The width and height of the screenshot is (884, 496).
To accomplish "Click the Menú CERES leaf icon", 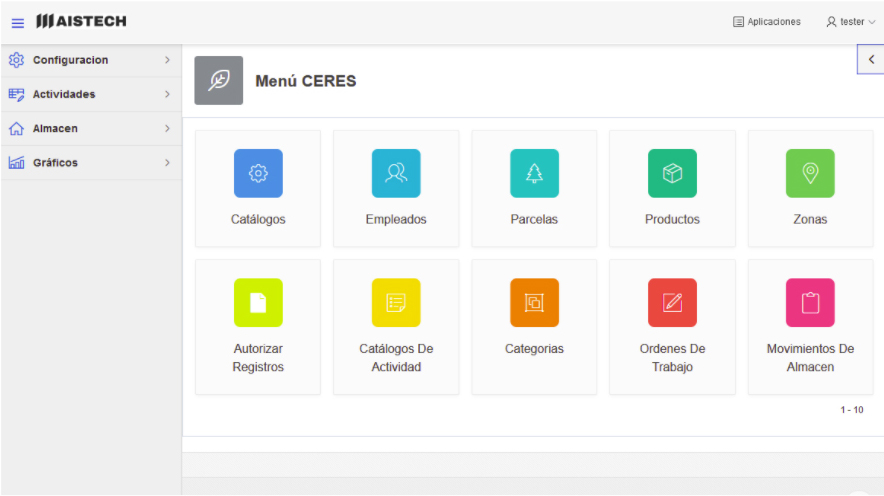I will coord(219,81).
